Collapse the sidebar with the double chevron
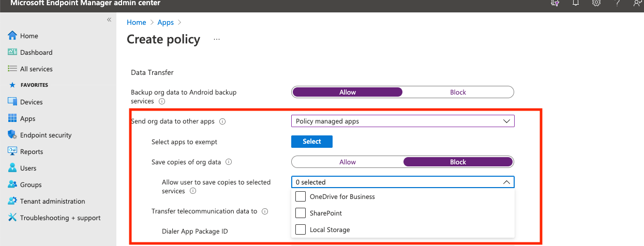The width and height of the screenshot is (644, 246). coord(109,20)
